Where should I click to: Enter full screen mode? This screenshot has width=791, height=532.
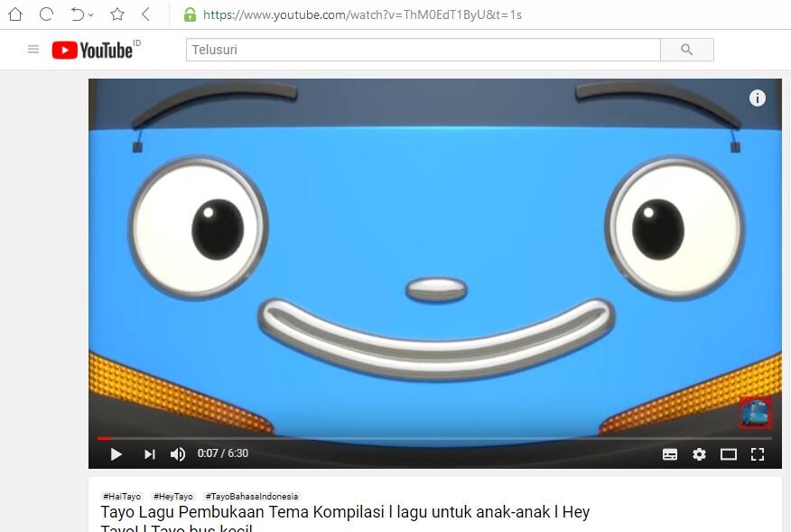pos(758,454)
